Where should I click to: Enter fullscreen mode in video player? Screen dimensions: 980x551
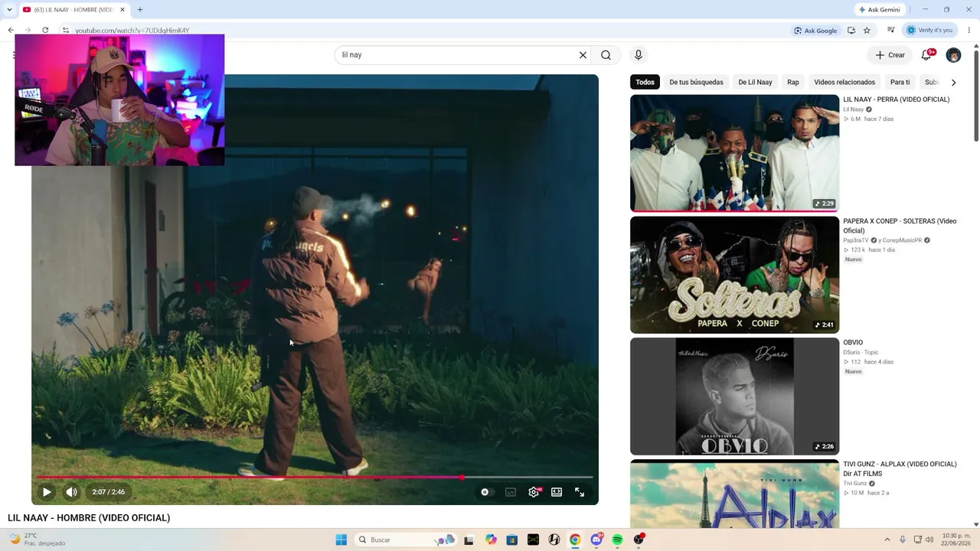[580, 492]
